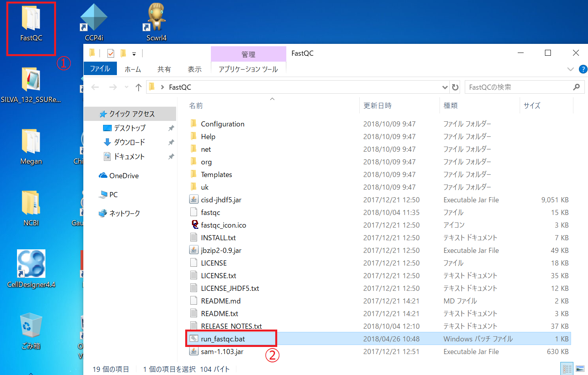Viewport: 588px width, 375px height.
Task: Open the recent locations dropdown arrow
Action: (x=126, y=87)
